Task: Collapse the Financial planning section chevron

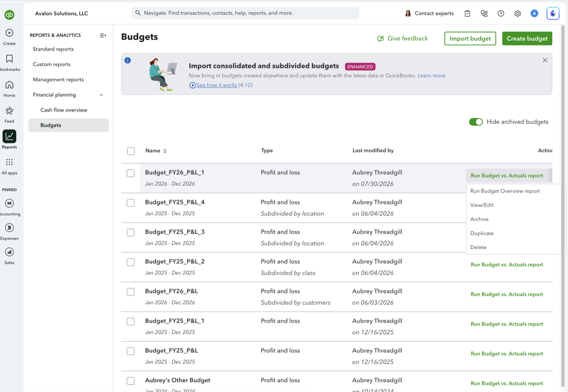Action: click(x=101, y=95)
